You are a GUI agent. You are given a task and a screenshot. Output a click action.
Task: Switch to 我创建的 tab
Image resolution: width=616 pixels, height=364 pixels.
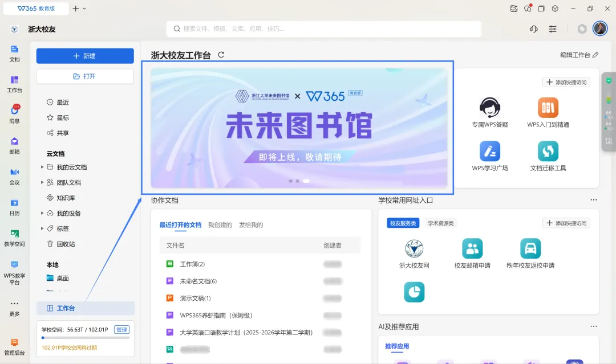pyautogui.click(x=220, y=225)
